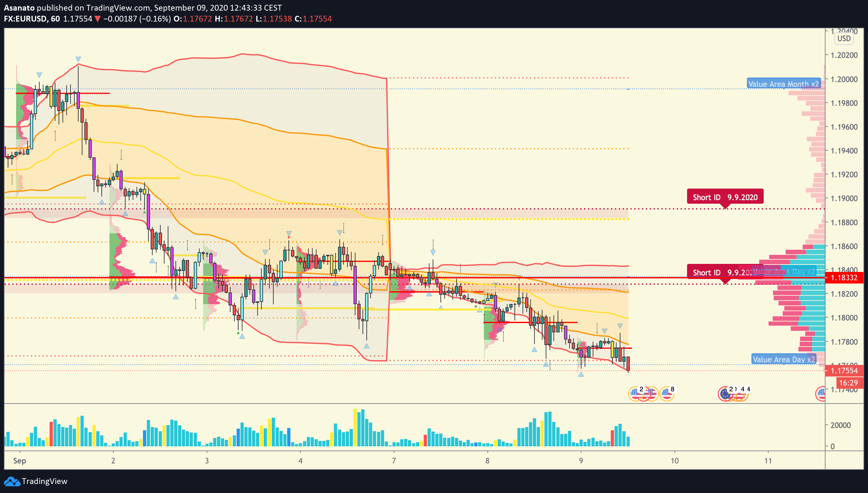This screenshot has width=868, height=493.
Task: Select 'Value Area Day x2' label above 1.17554
Action: coord(783,359)
